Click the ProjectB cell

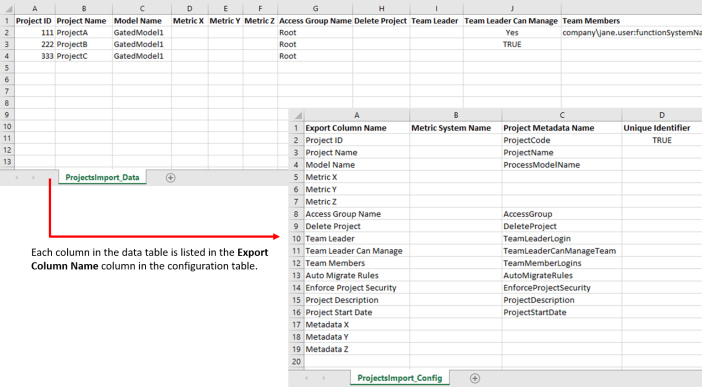click(x=84, y=44)
